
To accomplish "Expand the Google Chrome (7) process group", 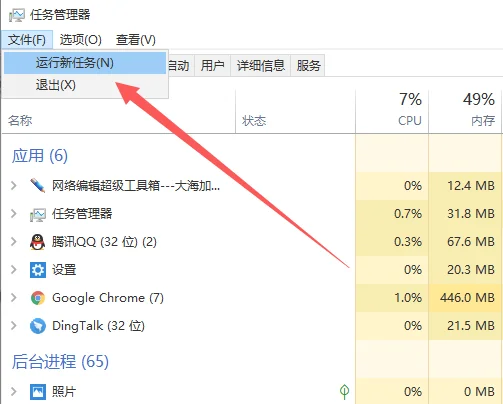I will point(14,297).
